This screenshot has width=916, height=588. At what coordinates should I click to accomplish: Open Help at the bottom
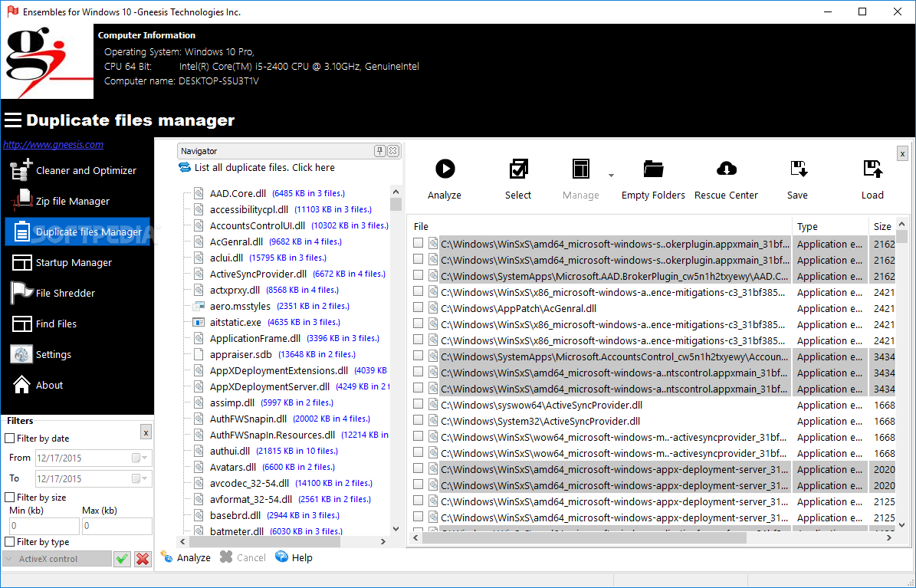(x=294, y=557)
